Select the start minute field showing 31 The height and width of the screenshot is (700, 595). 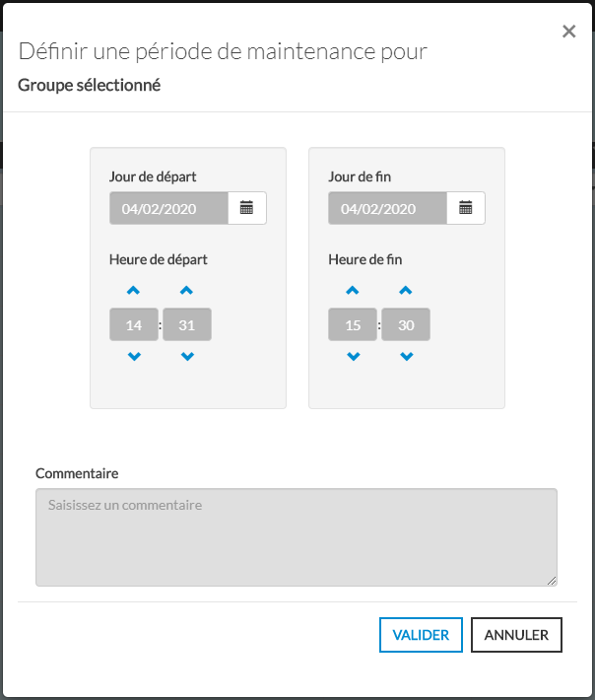click(x=187, y=324)
